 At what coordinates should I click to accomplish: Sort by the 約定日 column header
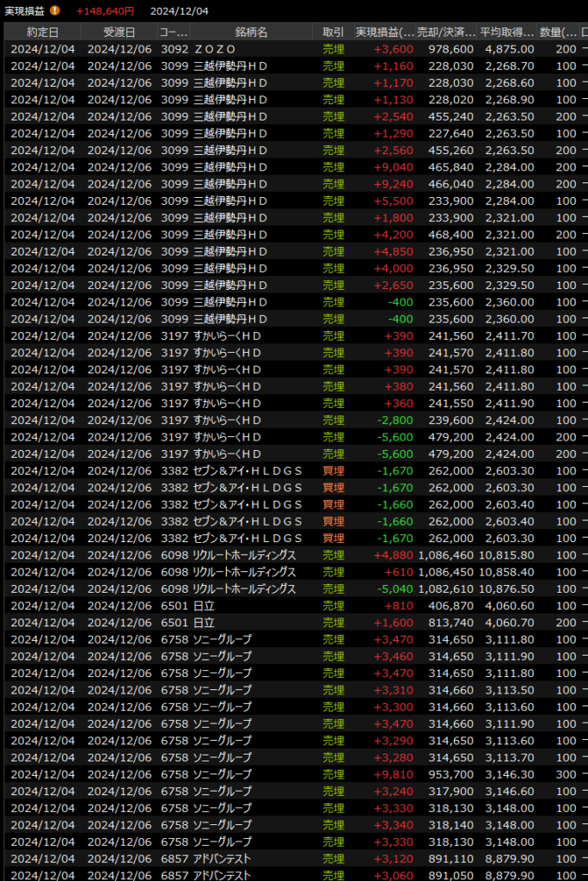coord(42,32)
